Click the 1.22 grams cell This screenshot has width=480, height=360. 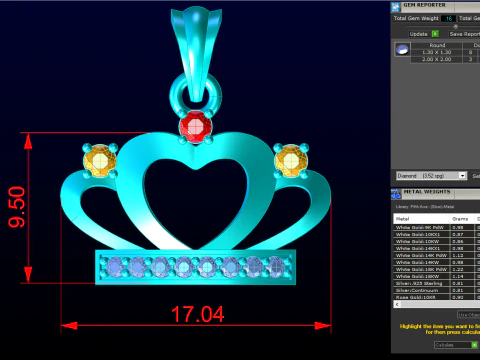pyautogui.click(x=462, y=269)
